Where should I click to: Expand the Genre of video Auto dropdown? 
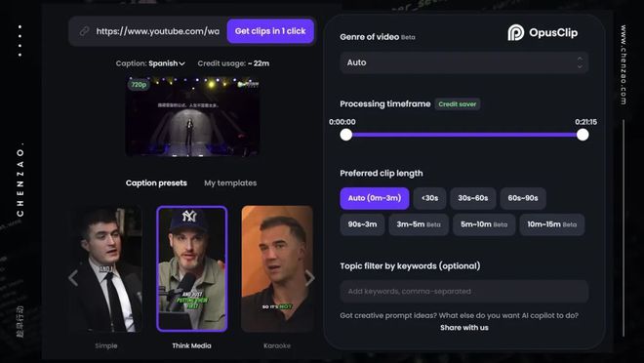click(464, 62)
